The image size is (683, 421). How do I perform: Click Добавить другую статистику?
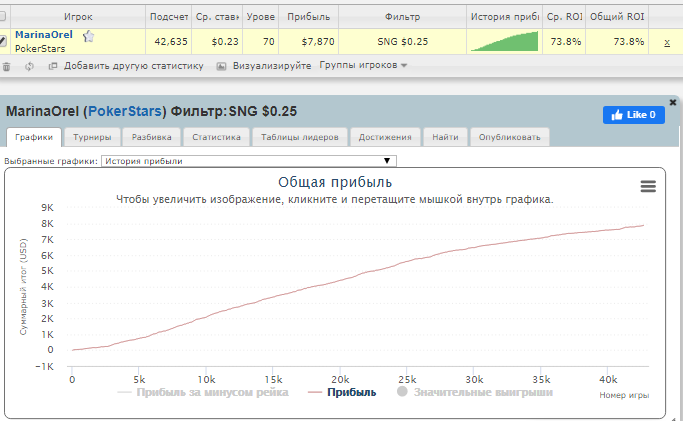point(134,66)
